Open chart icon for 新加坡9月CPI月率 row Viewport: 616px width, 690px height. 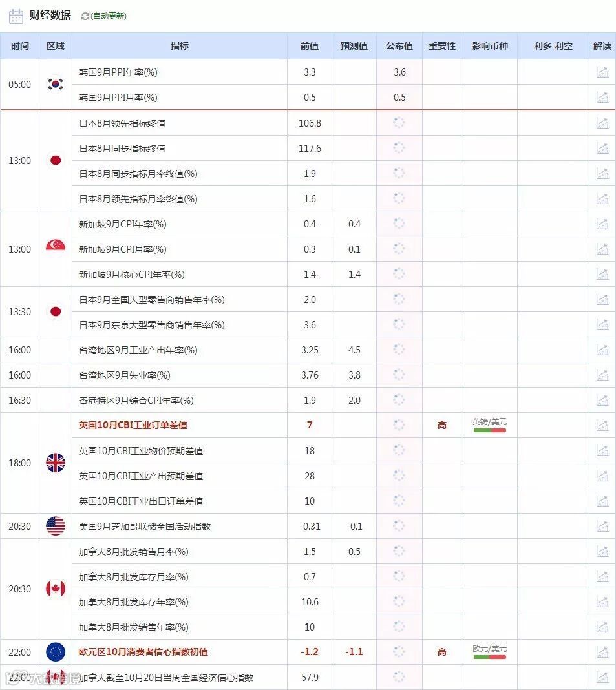click(x=602, y=249)
